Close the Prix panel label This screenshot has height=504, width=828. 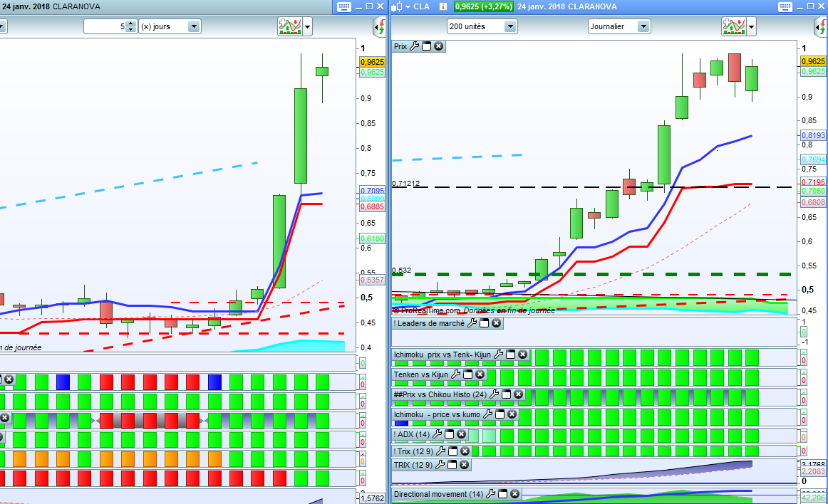click(439, 46)
